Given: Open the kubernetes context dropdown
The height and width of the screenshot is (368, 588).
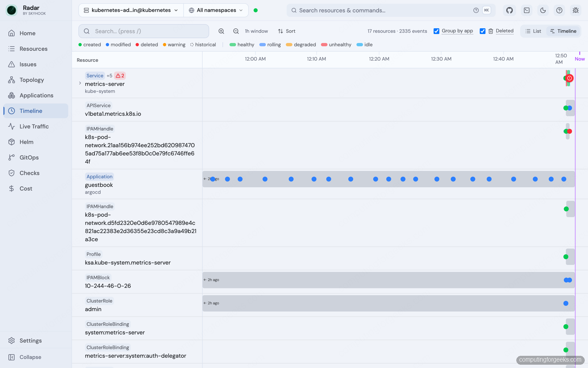Looking at the screenshot, I should 131,10.
